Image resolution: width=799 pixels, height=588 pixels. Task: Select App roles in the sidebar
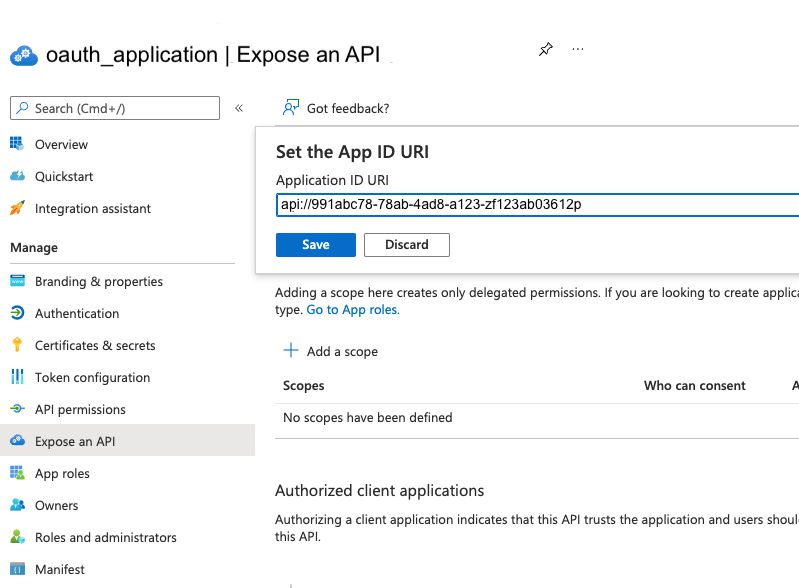(x=62, y=473)
